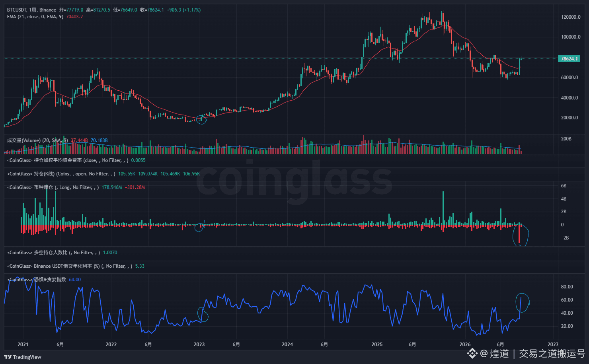Viewport: 589px width, 364px height.
Task: Click the 60000.0 price axis label
Action: (569, 78)
